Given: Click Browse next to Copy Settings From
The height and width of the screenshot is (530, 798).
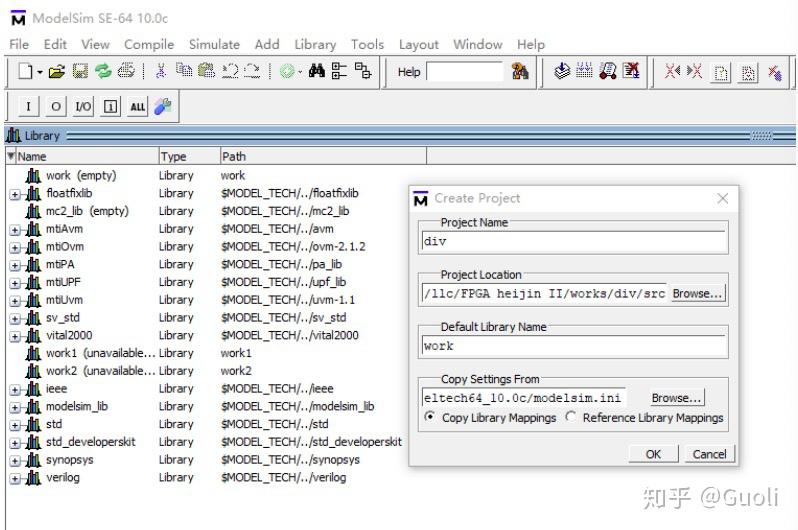Looking at the screenshot, I should point(676,398).
